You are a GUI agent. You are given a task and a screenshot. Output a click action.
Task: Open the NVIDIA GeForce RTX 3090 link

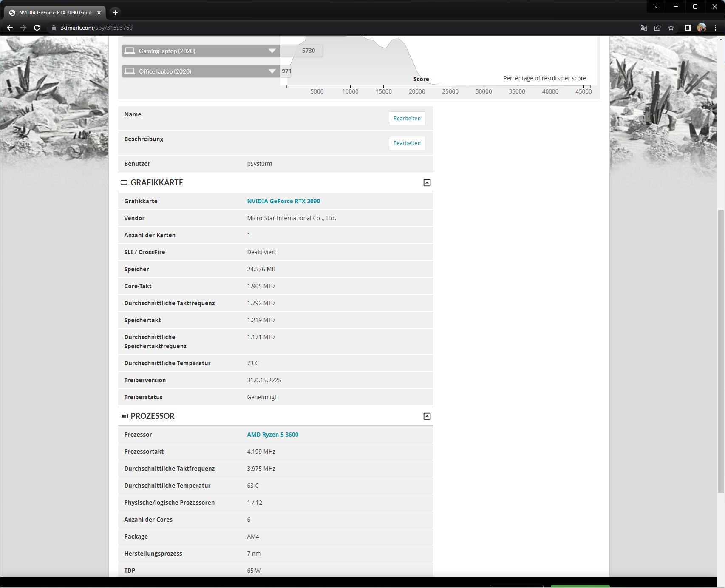283,201
